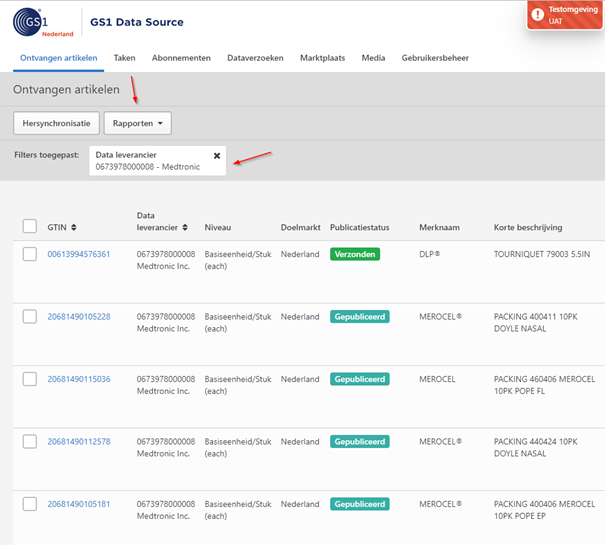Click the GS1 Data Source title
Image resolution: width=605 pixels, height=545 pixels.
[x=137, y=22]
